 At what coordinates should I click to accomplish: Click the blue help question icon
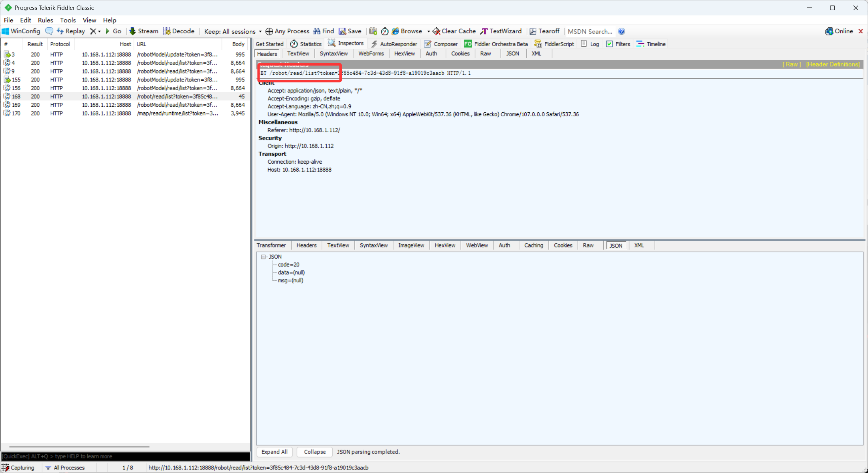[621, 31]
